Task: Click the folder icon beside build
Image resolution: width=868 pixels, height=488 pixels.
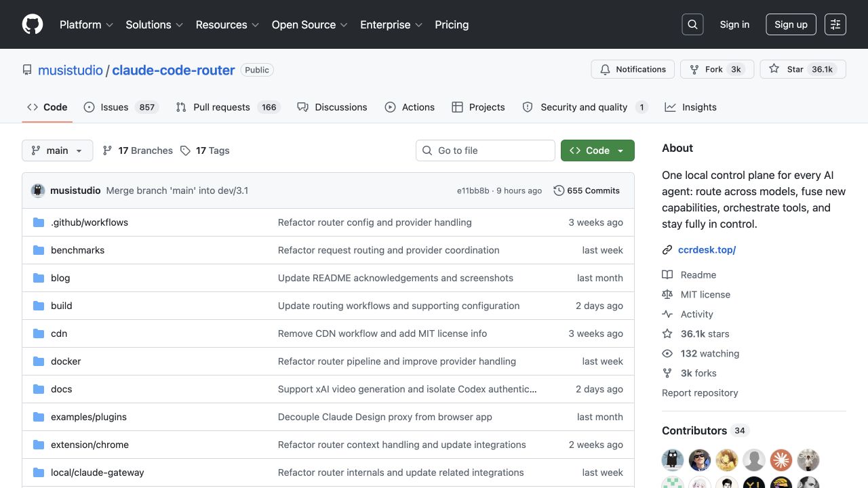Action: (x=39, y=306)
